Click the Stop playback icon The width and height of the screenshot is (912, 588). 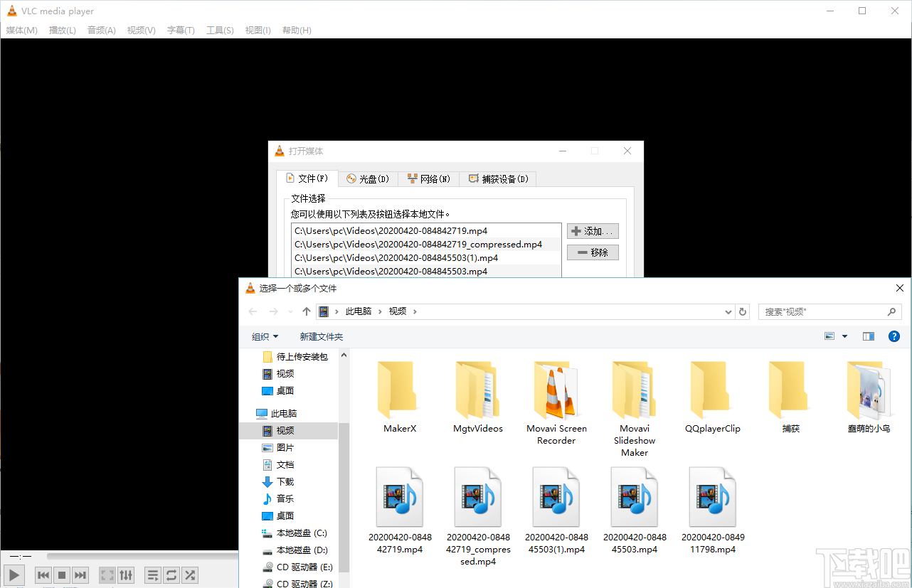(61, 574)
